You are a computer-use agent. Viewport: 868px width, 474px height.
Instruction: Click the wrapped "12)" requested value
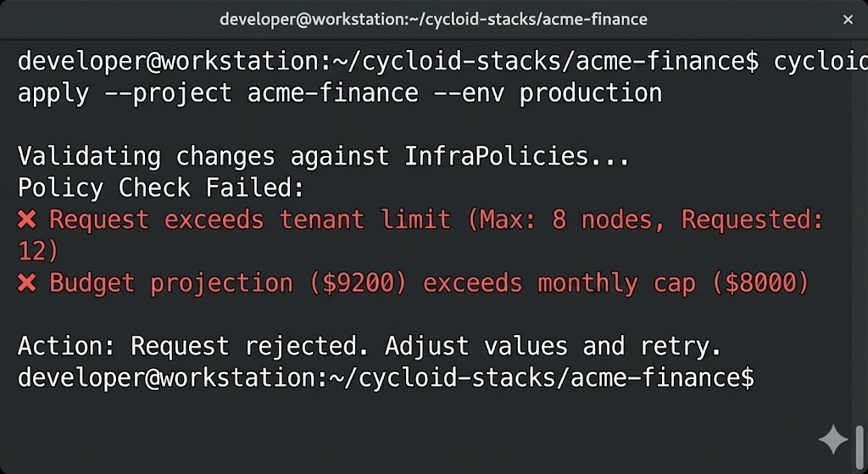39,251
